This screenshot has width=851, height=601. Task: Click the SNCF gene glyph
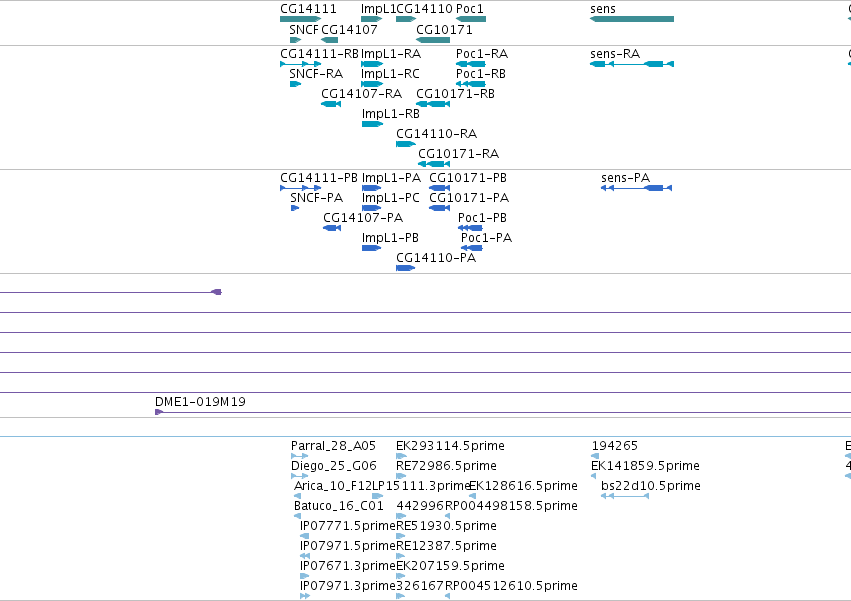[295, 40]
